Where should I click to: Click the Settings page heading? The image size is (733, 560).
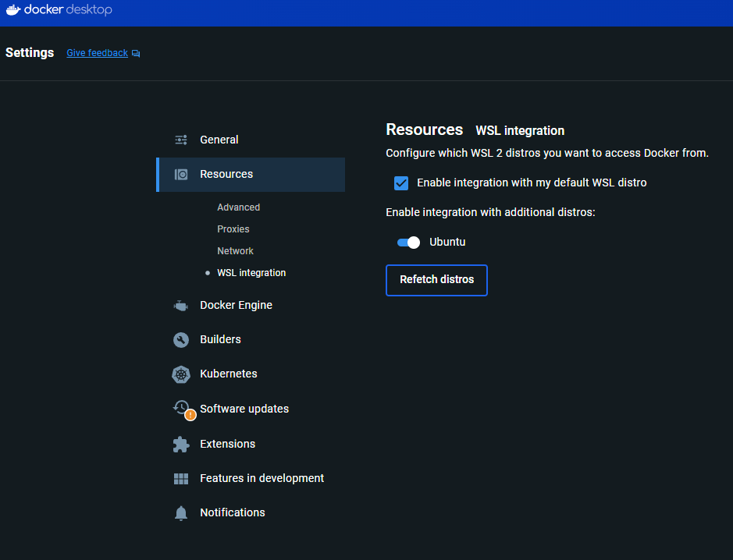(x=30, y=53)
